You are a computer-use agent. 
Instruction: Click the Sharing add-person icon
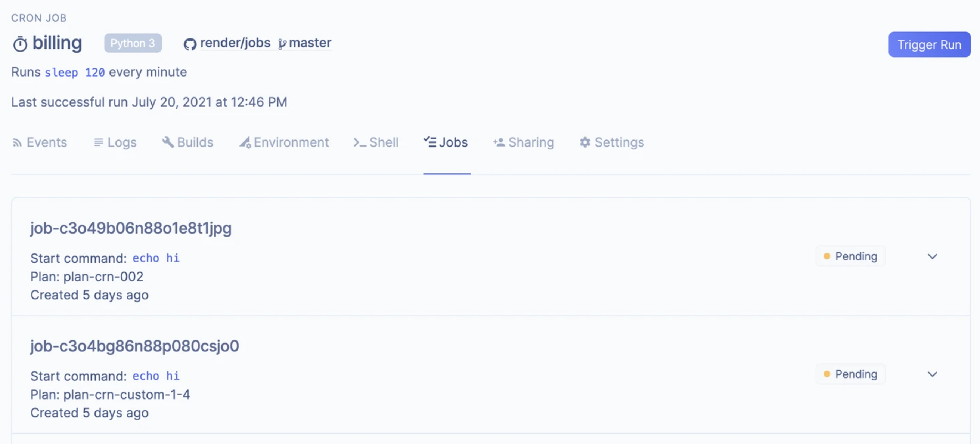(x=499, y=142)
